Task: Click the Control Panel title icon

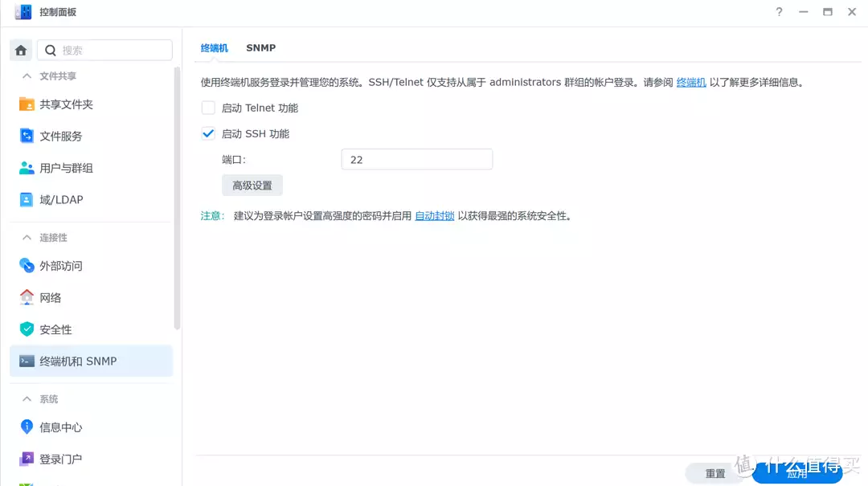Action: pyautogui.click(x=23, y=11)
